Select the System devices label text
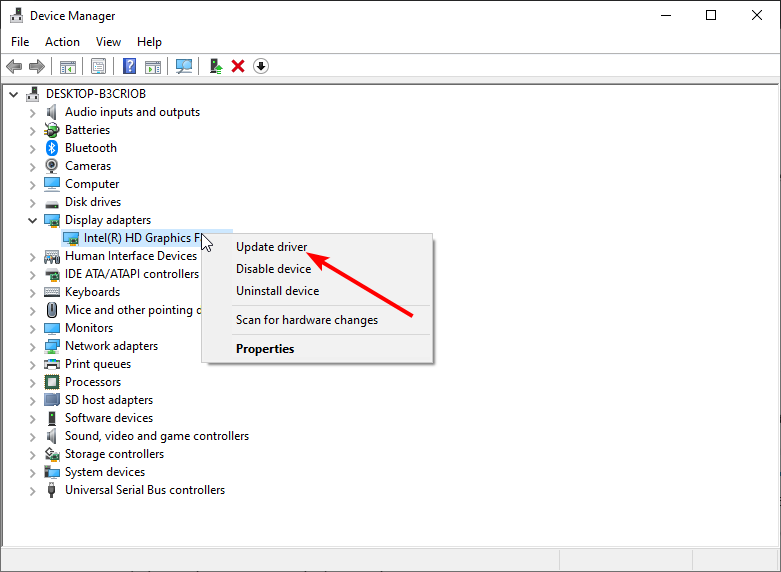 coord(105,472)
